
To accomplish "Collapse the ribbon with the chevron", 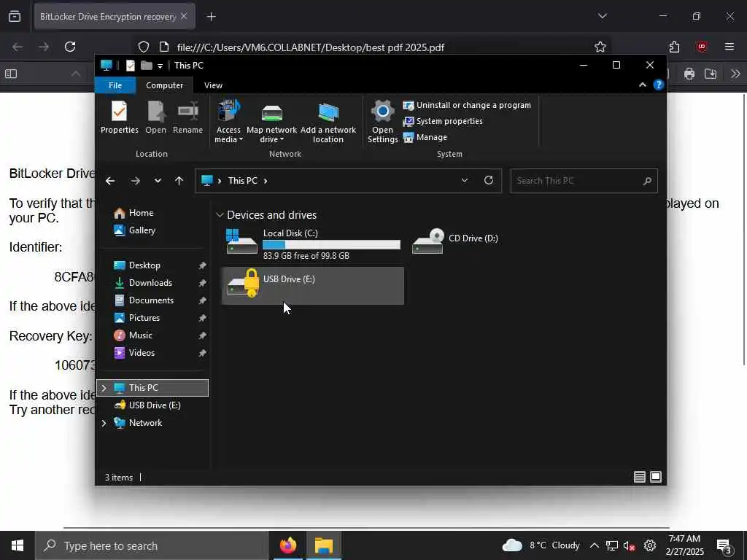I will (642, 85).
